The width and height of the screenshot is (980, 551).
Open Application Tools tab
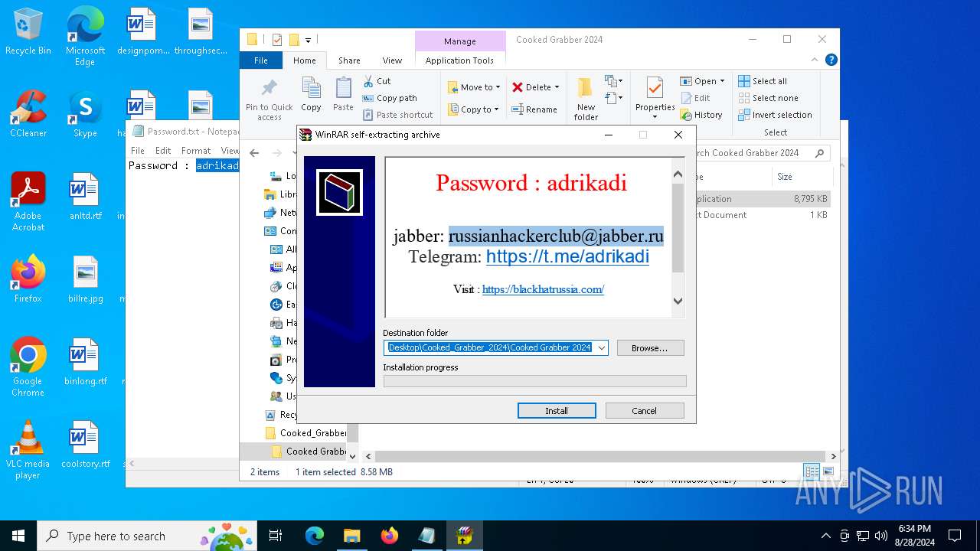pyautogui.click(x=460, y=60)
